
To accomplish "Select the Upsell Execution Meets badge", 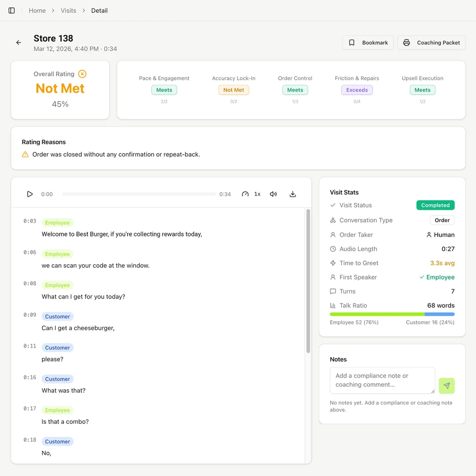I will 422,90.
